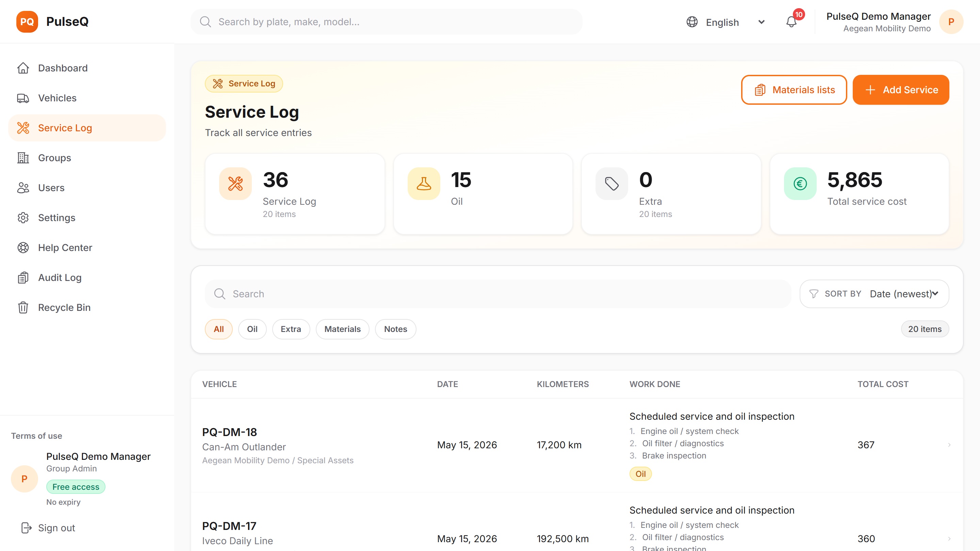Click the Vehicles truck icon
This screenshot has height=551, width=980.
(23, 98)
